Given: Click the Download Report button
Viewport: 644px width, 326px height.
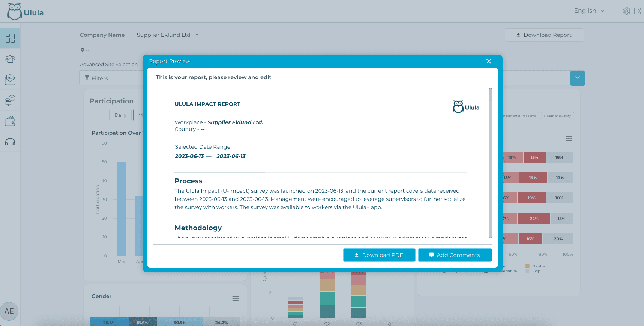Looking at the screenshot, I should [x=544, y=35].
